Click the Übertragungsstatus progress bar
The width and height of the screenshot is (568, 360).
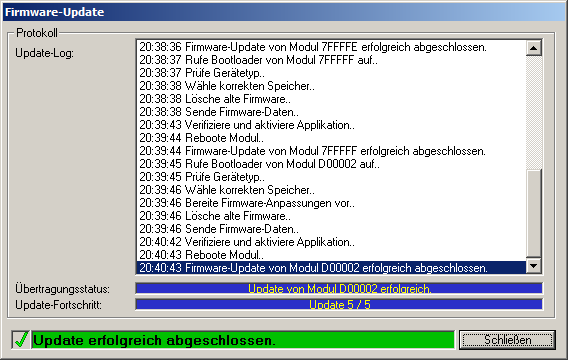click(x=339, y=288)
